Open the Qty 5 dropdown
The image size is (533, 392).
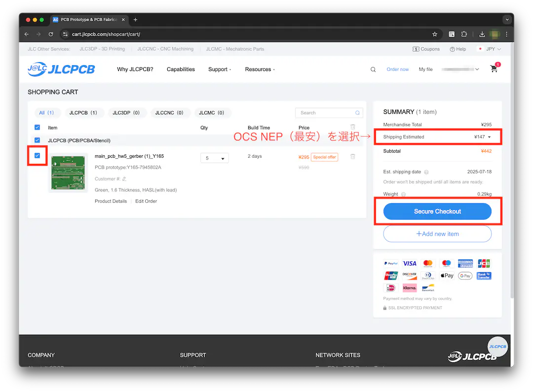coord(215,158)
